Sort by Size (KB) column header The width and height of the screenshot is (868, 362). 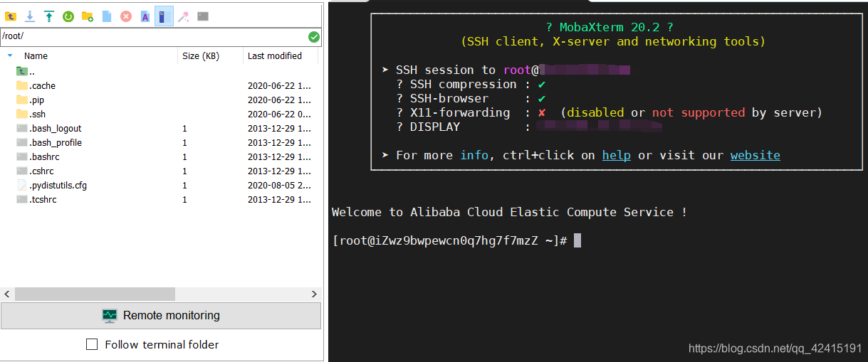[x=201, y=55]
